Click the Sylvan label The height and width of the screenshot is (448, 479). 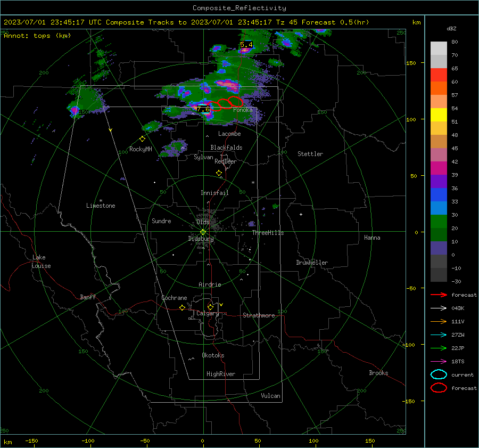pyautogui.click(x=203, y=157)
